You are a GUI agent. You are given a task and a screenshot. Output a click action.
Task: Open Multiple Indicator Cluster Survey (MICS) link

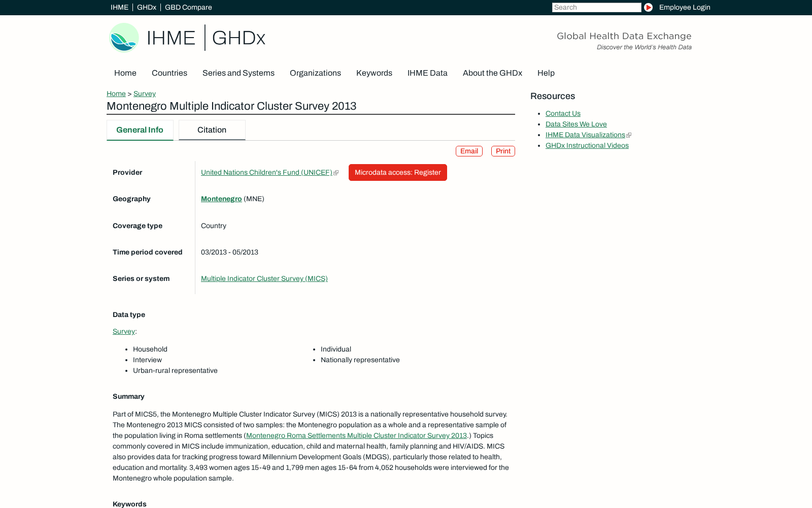pyautogui.click(x=264, y=278)
